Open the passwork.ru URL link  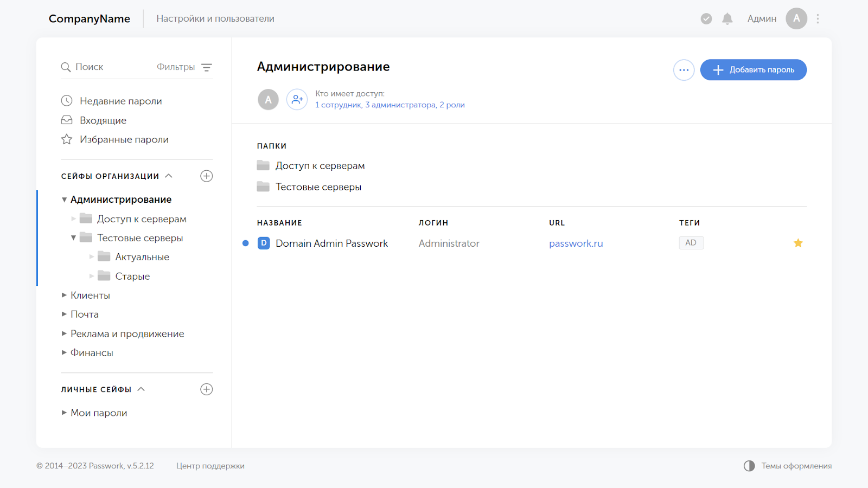(576, 243)
